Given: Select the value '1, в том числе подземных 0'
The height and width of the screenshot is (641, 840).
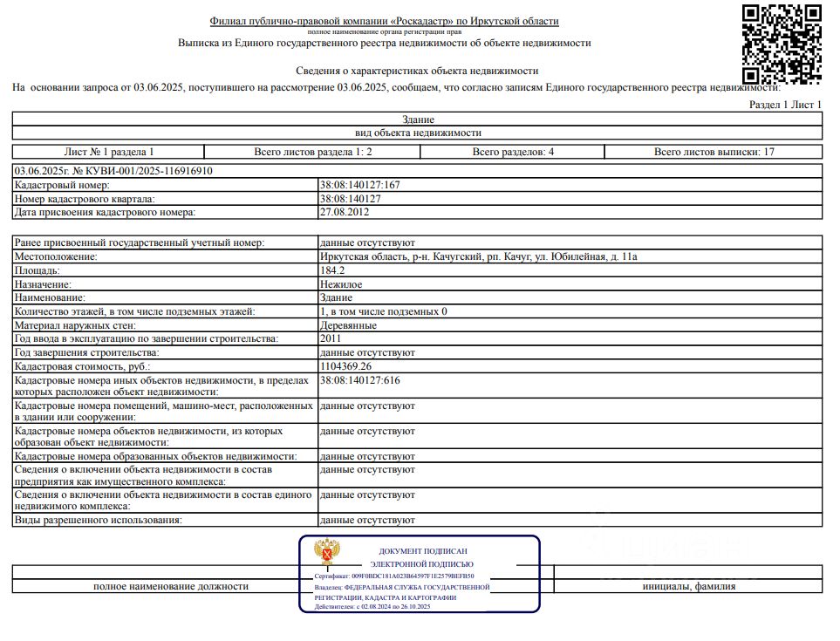Looking at the screenshot, I should [384, 311].
